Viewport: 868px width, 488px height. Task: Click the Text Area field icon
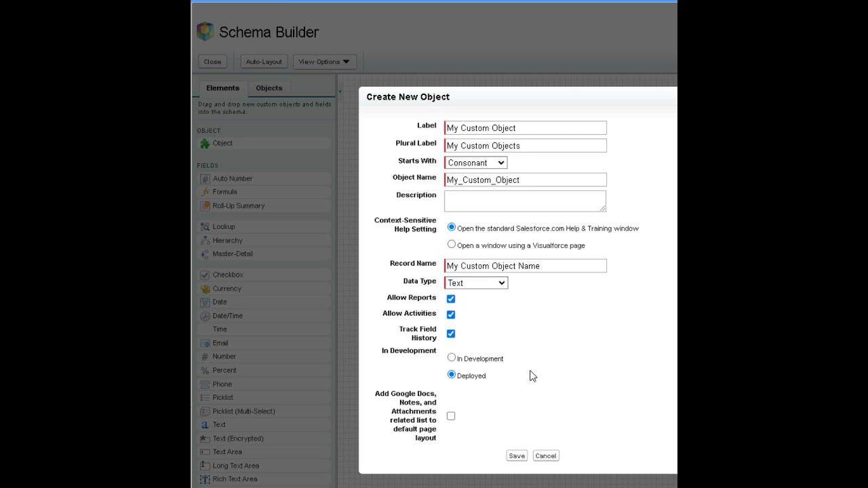(205, 452)
